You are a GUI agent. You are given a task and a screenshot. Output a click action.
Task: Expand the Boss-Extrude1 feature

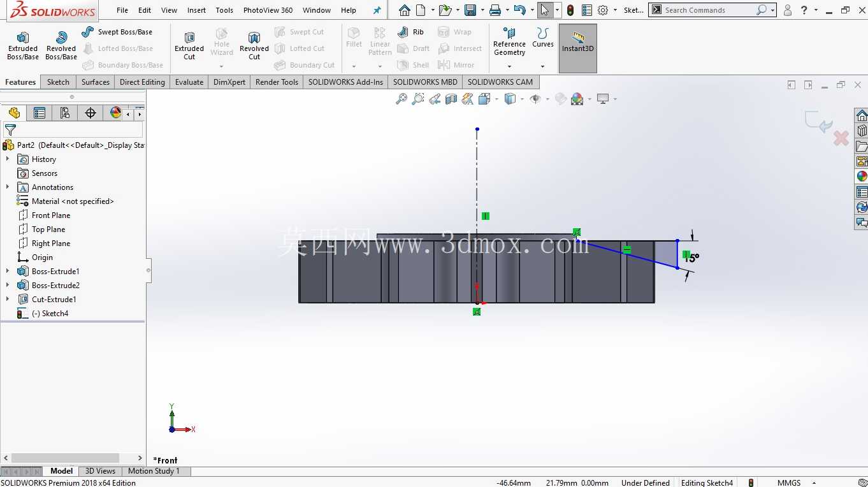pos(8,272)
